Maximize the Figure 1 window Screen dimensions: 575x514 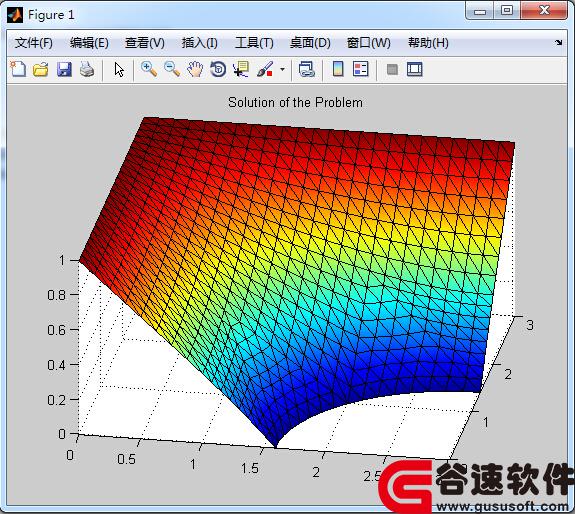click(507, 10)
